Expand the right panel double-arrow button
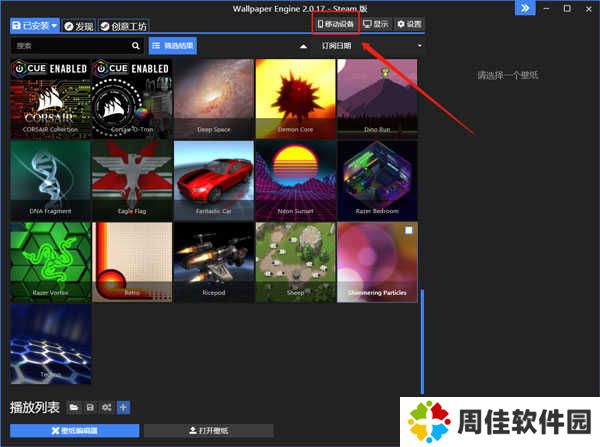Screen dimensions: 600x447 pos(523,8)
